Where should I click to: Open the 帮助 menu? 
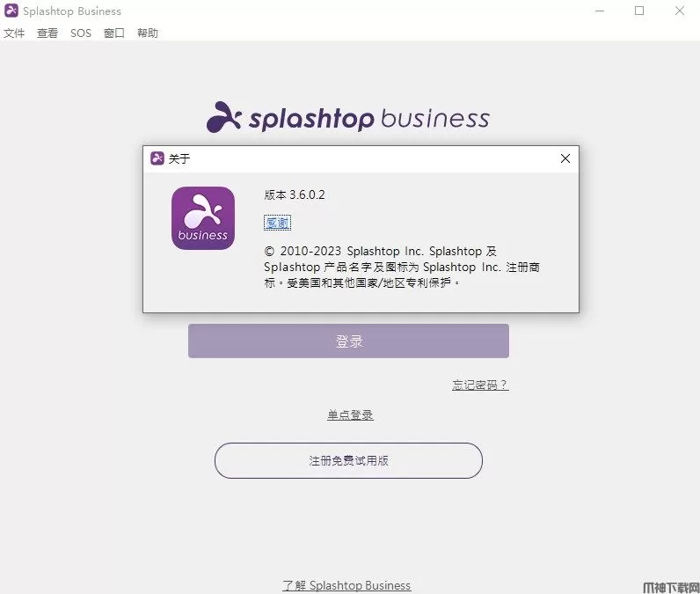[x=148, y=33]
